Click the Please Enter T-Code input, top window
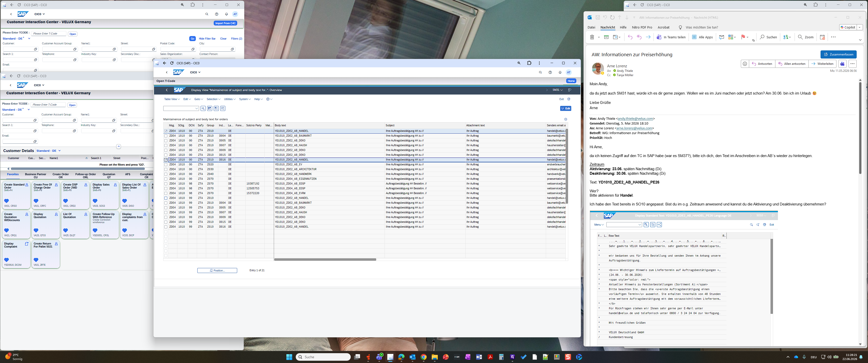The height and width of the screenshot is (363, 868). point(48,34)
